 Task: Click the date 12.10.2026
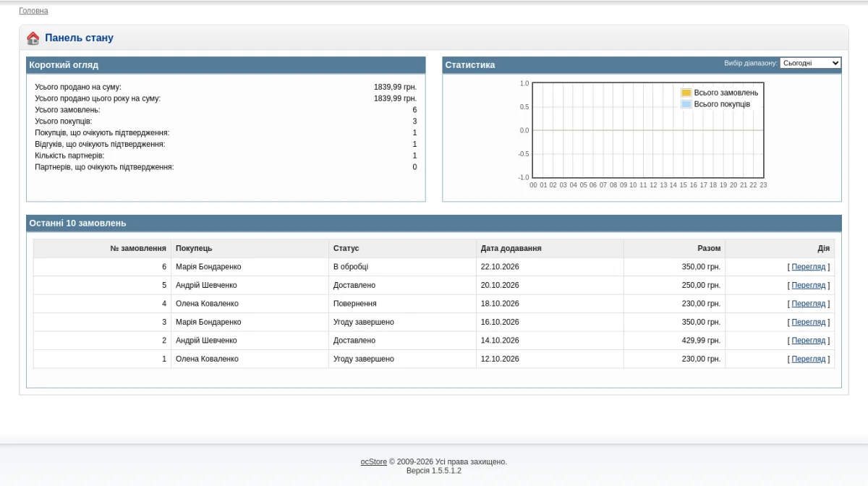point(500,359)
